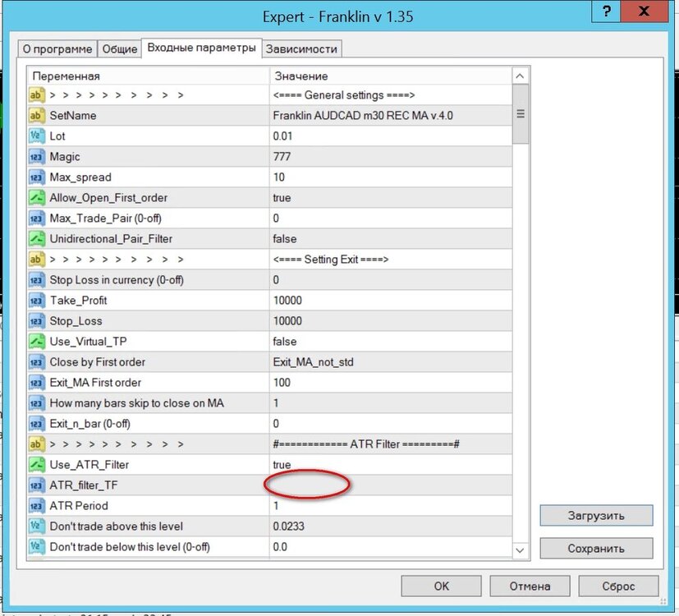Click the Exit_n_bar icon
This screenshot has width=679, height=616.
(36, 424)
